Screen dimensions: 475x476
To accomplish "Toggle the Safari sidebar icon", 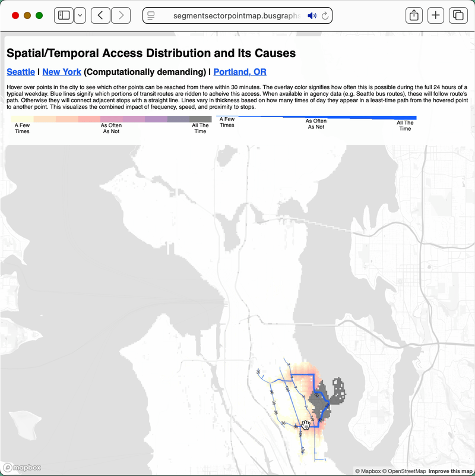I will point(64,15).
